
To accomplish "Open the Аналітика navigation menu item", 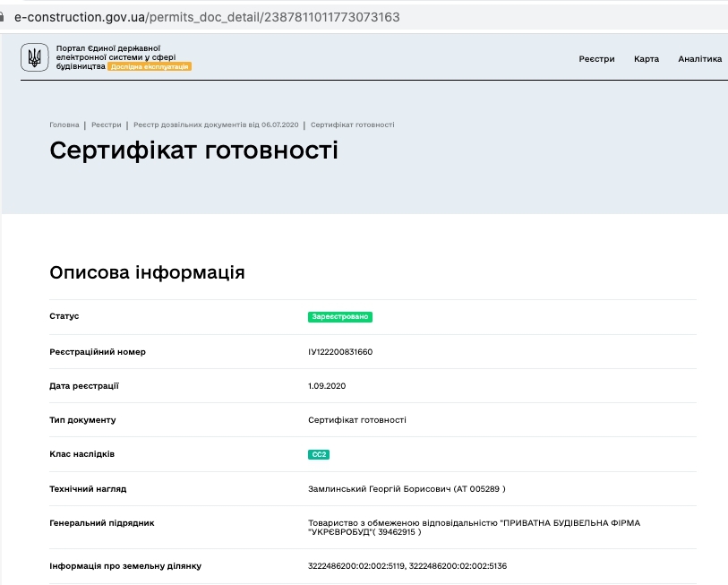I will pos(699,59).
